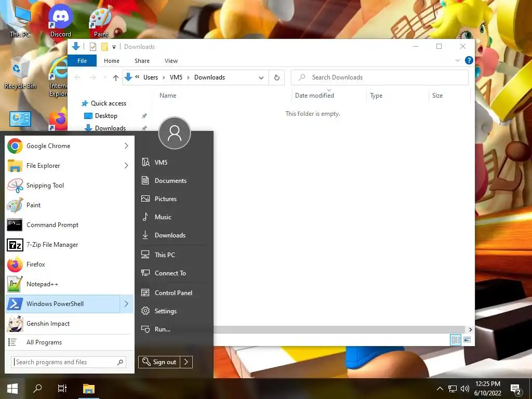Switch to the Share ribbon tab

pos(142,61)
